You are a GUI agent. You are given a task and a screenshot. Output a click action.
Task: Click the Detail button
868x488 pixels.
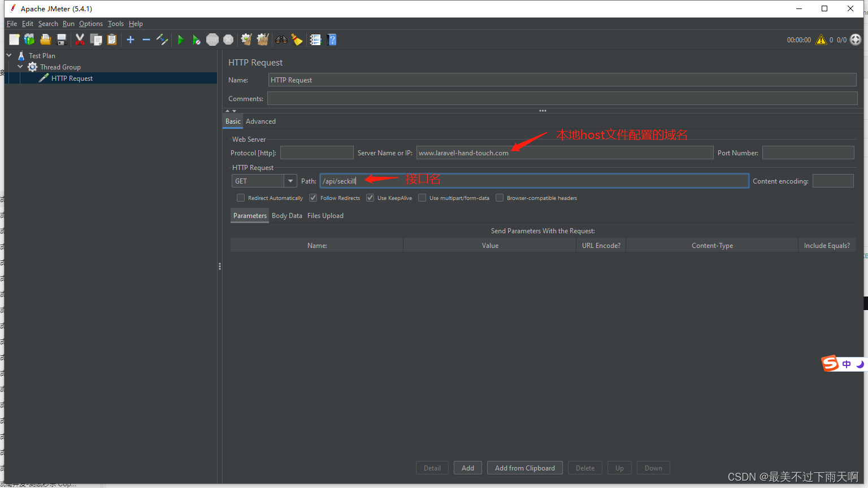pos(432,468)
